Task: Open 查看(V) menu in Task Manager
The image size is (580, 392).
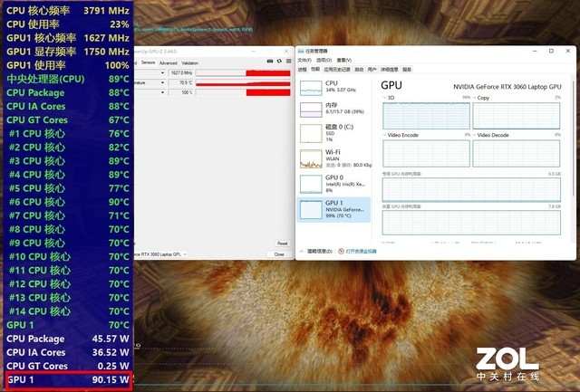Action: 344,60
